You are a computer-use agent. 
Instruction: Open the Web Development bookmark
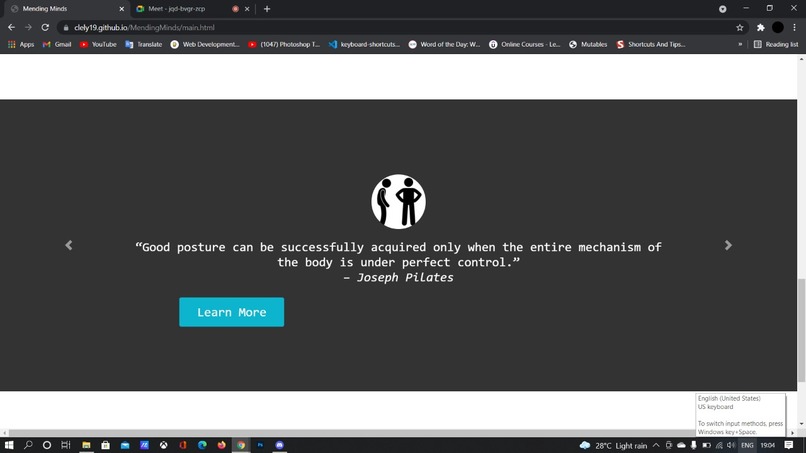[205, 44]
